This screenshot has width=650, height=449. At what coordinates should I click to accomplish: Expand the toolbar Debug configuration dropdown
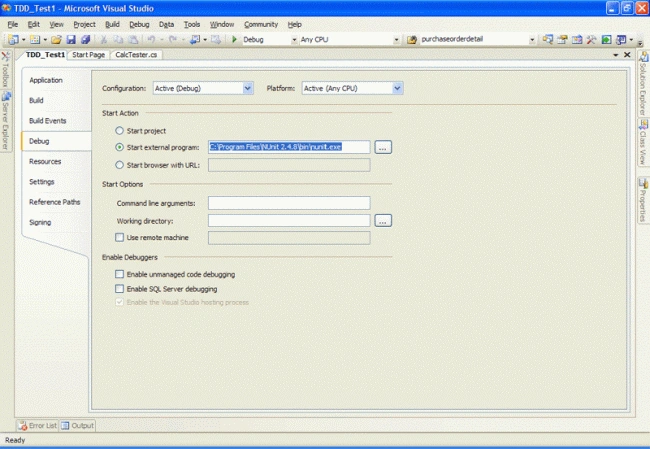tap(294, 40)
